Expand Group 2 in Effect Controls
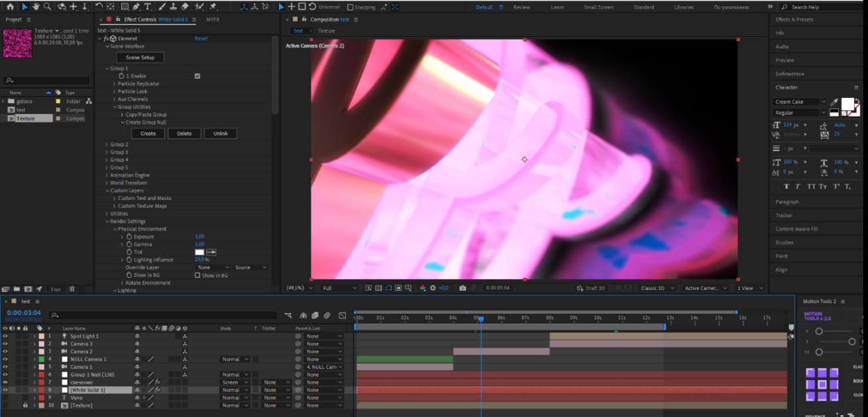This screenshot has width=868, height=417. coord(107,144)
